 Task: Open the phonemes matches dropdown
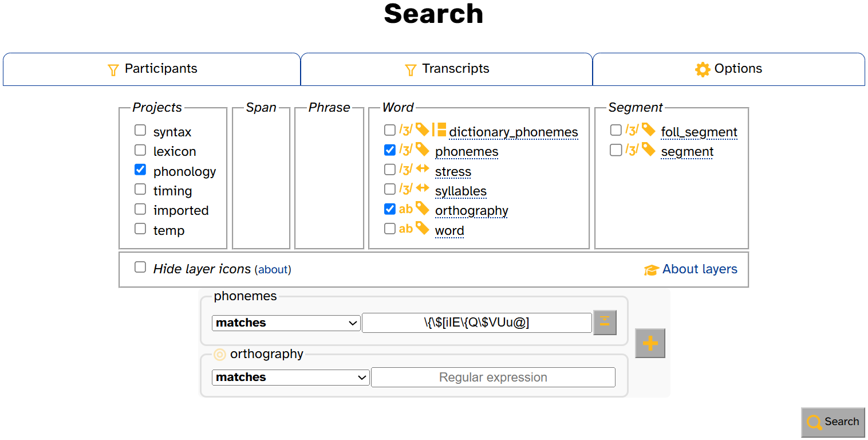coord(286,323)
